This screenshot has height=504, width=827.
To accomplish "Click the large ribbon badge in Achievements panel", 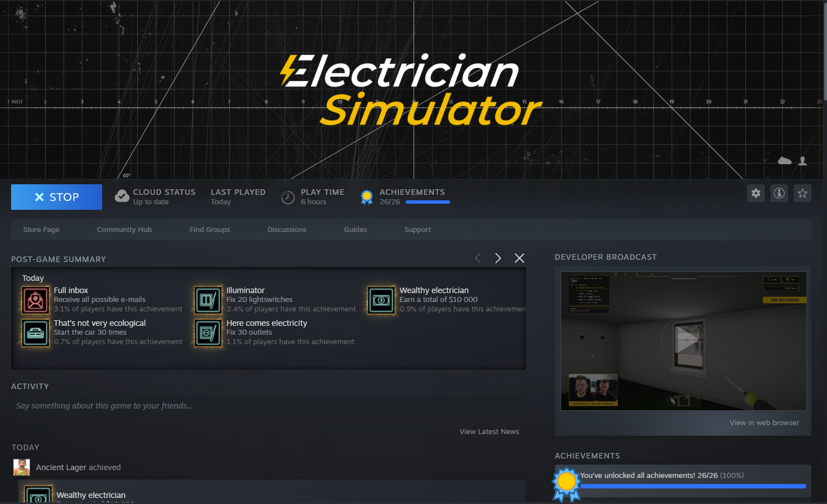I will [566, 484].
